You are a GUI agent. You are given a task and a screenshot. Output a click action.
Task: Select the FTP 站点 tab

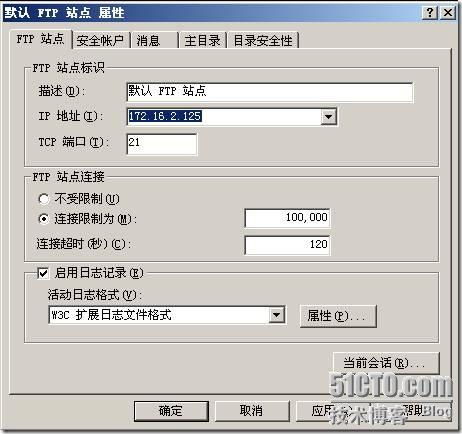pos(40,39)
